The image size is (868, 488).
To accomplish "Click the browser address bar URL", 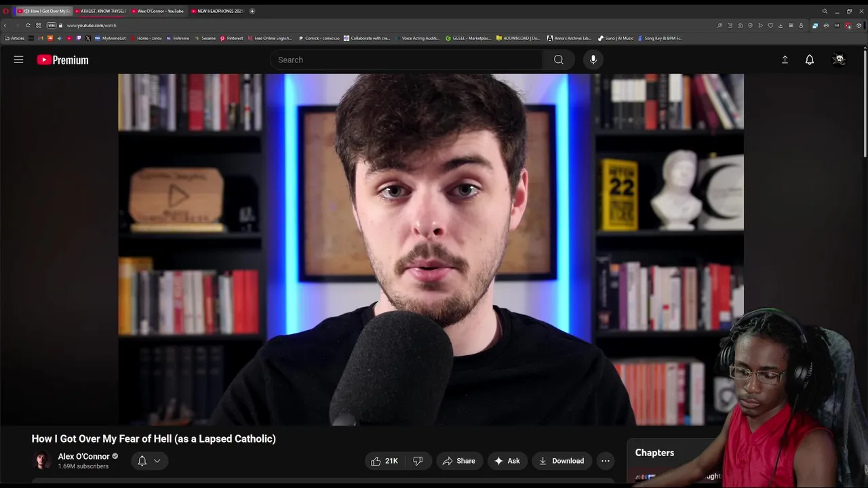I will tap(92, 25).
